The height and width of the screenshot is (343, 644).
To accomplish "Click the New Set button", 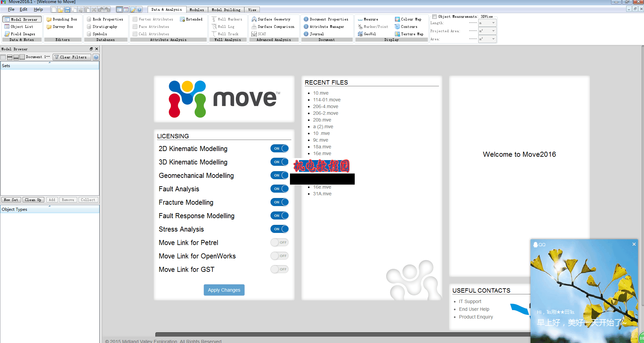I will [11, 200].
